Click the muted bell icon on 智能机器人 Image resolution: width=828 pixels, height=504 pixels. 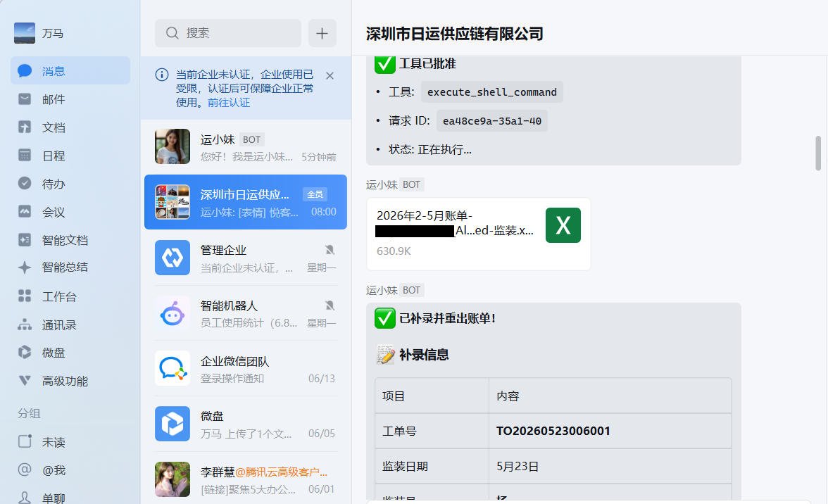point(330,305)
